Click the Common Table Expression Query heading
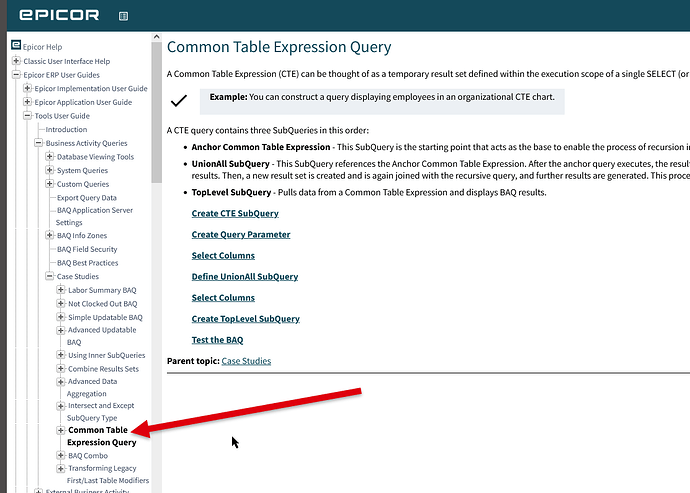The image size is (690, 493). tap(279, 47)
